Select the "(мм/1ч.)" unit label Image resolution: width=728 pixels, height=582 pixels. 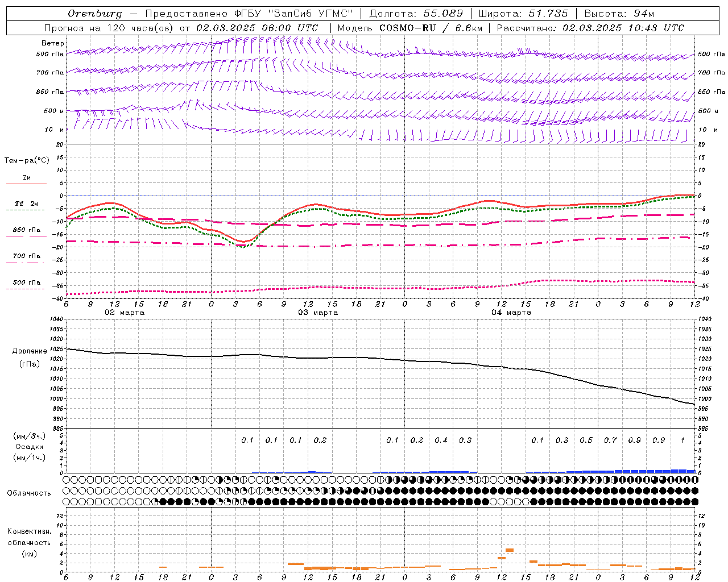pos(30,458)
